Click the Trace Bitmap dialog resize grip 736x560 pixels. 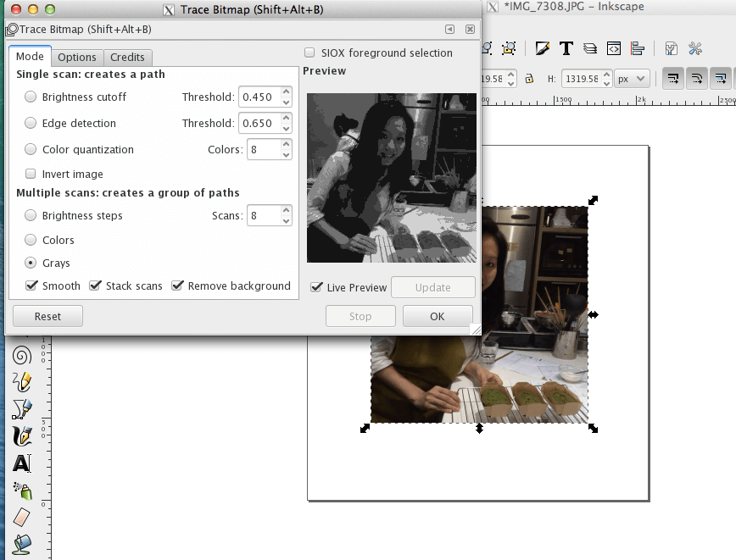tap(476, 330)
